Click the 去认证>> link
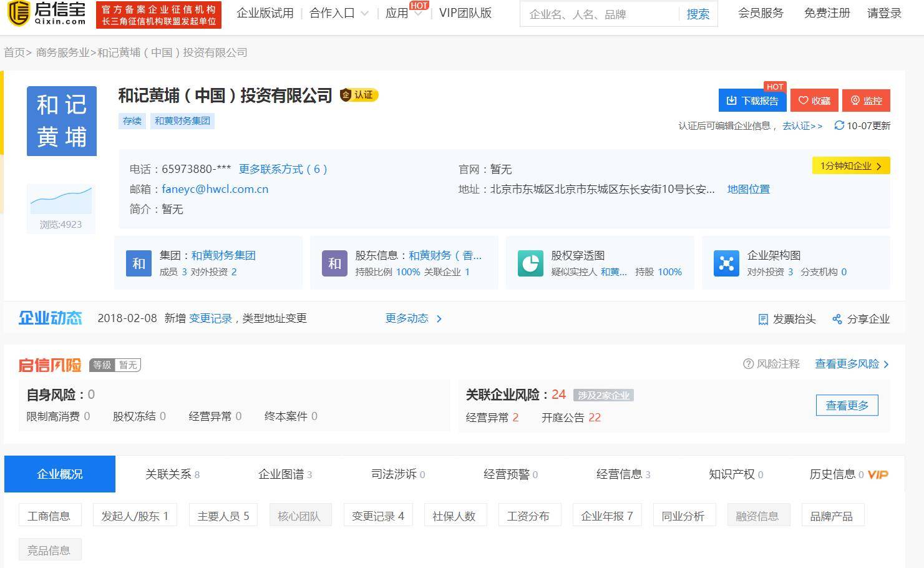The image size is (924, 568). coord(802,125)
